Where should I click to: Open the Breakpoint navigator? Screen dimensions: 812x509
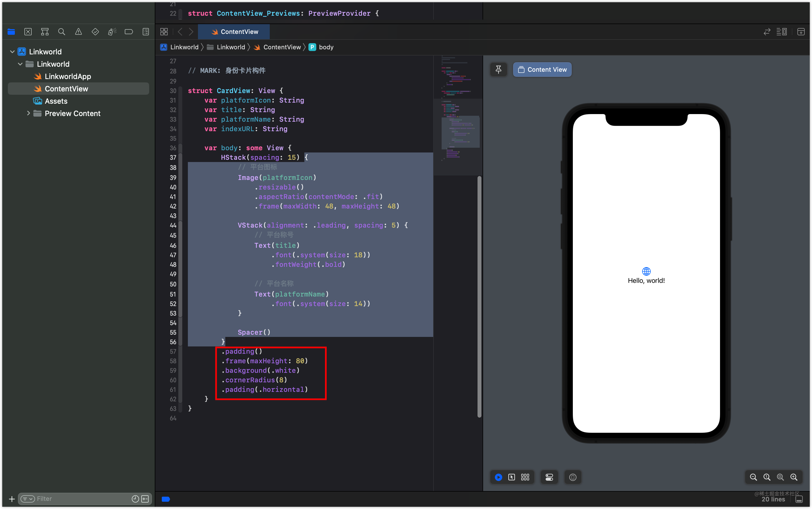tap(129, 32)
